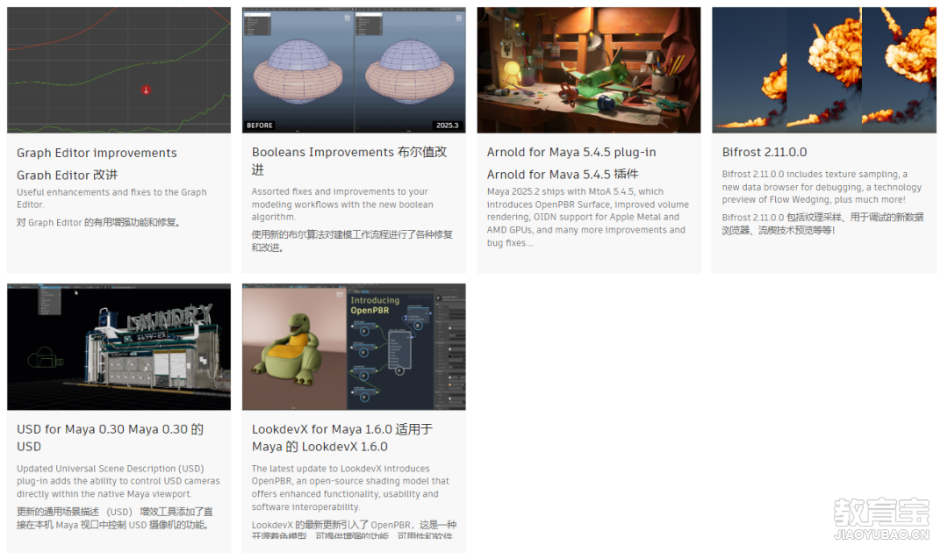Click the Booleans Improvements title
The height and width of the screenshot is (560, 948).
349,161
